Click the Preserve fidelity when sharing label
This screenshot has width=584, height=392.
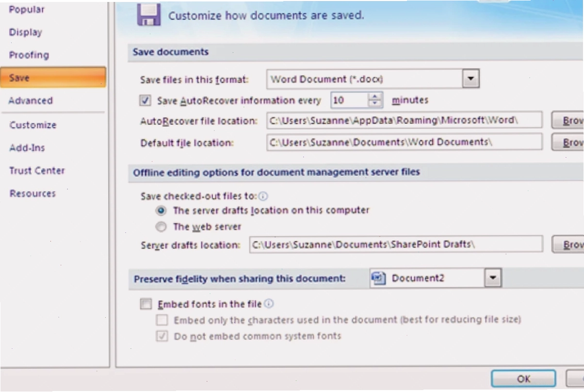tap(240, 278)
